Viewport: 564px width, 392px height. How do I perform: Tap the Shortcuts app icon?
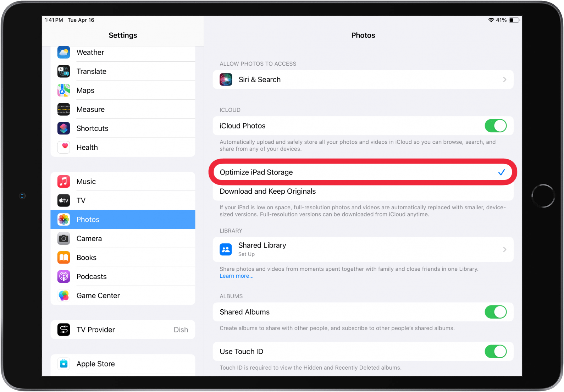64,128
